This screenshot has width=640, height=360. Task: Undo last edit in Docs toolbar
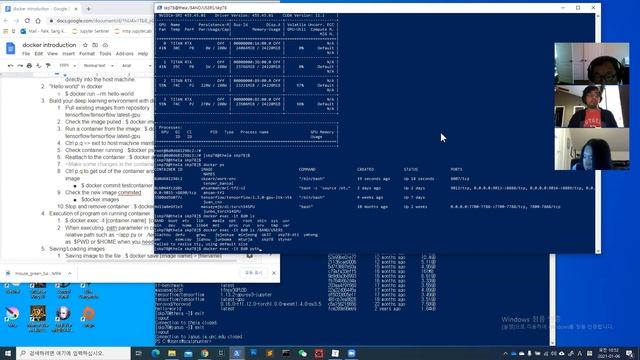pos(10,65)
